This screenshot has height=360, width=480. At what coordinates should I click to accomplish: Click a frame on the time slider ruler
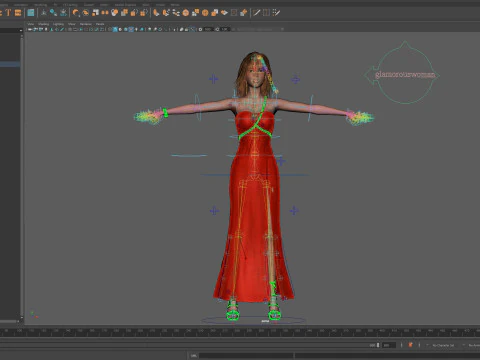click(x=240, y=331)
